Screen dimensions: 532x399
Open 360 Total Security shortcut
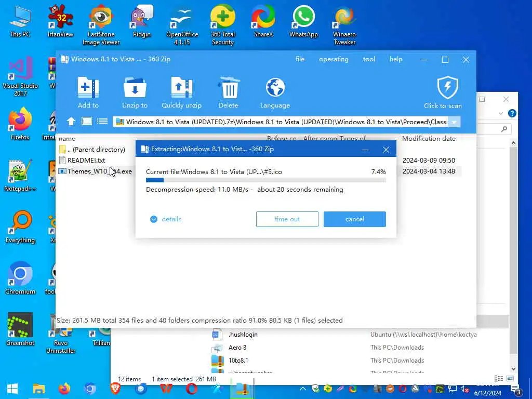[x=222, y=25]
